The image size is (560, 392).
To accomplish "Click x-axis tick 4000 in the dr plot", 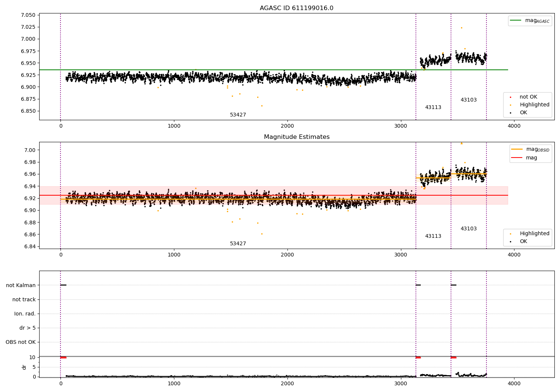I will pos(514,384).
